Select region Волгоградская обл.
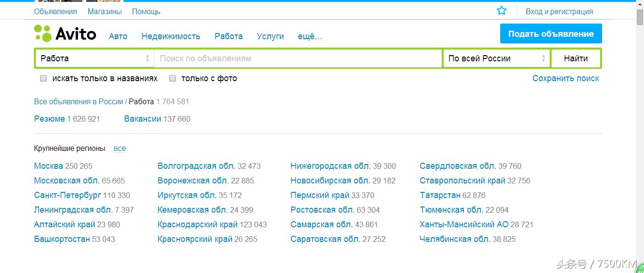Viewport: 644px width, 273px height. [x=197, y=166]
